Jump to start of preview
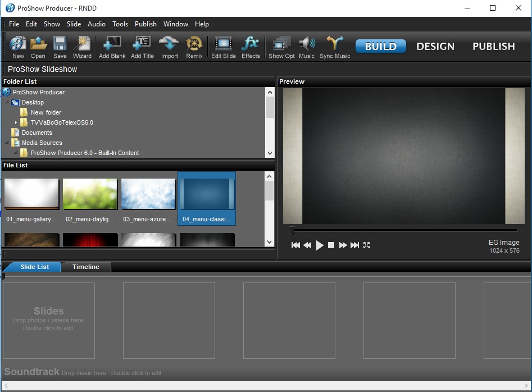Image resolution: width=532 pixels, height=392 pixels. coord(295,245)
